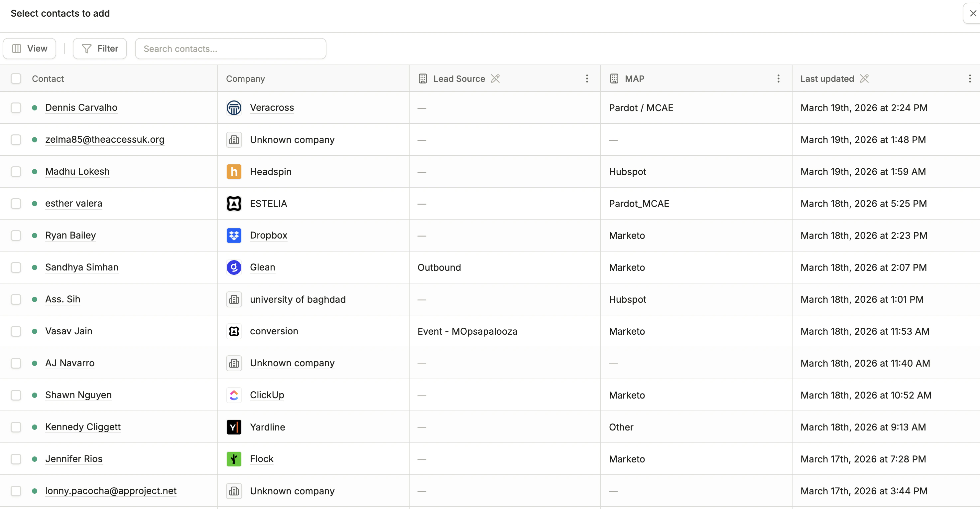
Task: Open the Filter menu
Action: tap(100, 49)
